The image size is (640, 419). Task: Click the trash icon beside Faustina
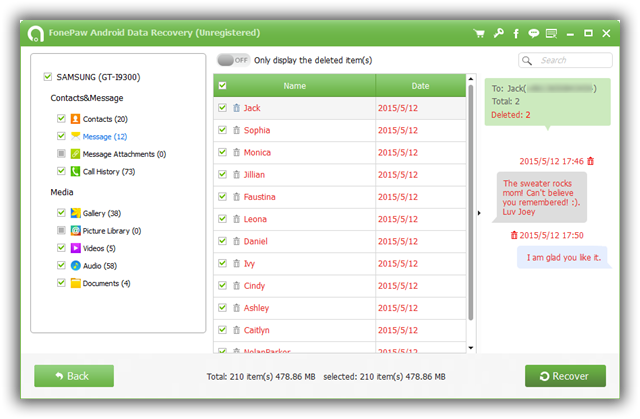click(x=236, y=197)
